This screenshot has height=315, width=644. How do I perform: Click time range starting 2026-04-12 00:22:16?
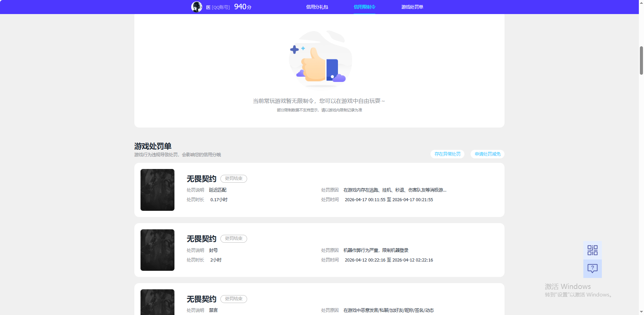pos(389,260)
